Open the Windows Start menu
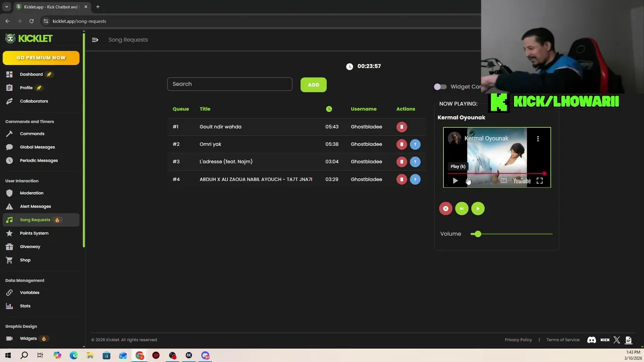 [8, 355]
